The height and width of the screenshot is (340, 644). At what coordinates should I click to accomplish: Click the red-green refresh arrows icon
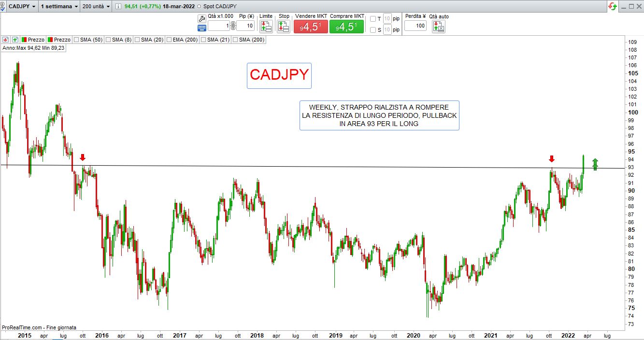pyautogui.click(x=612, y=6)
